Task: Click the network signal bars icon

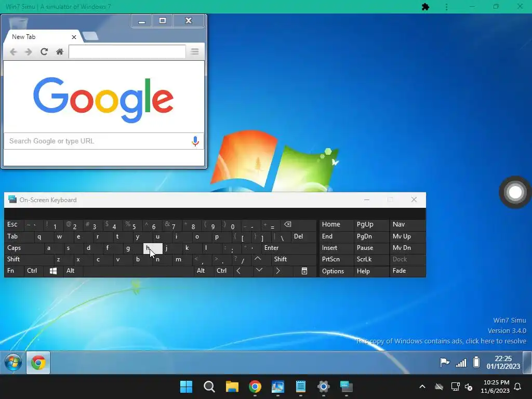Action: [x=461, y=363]
